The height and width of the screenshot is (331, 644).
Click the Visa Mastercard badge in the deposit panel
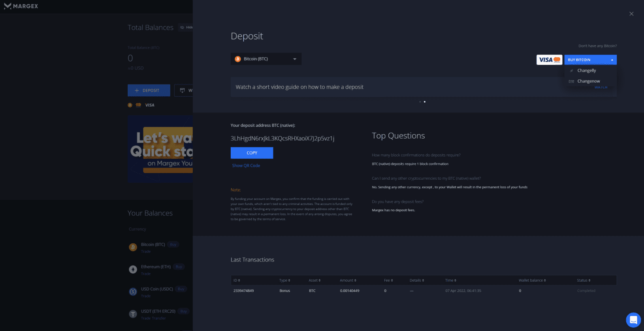pyautogui.click(x=549, y=60)
